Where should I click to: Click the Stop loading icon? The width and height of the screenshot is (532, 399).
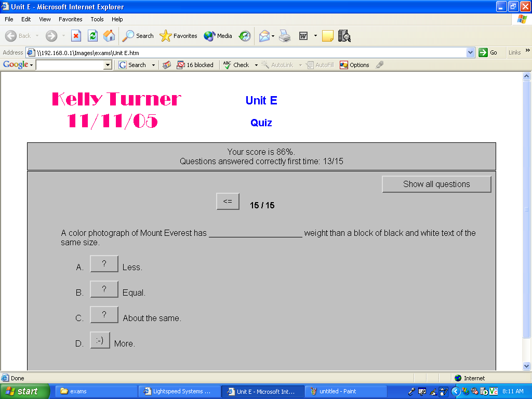76,36
